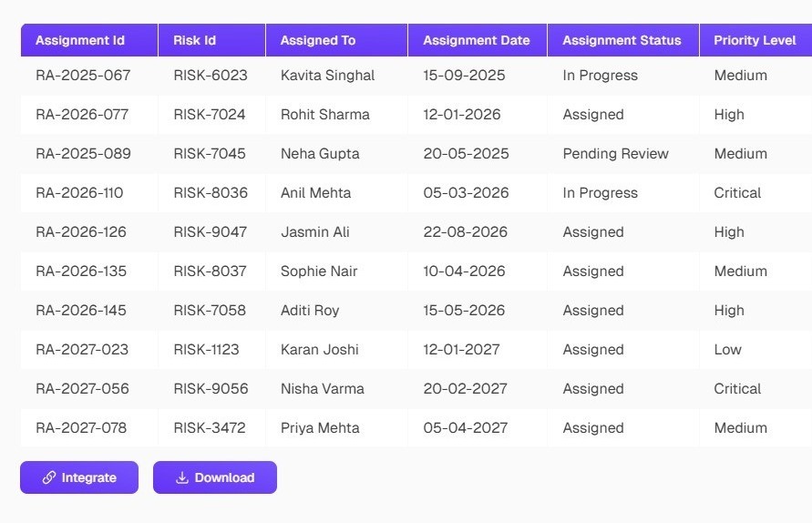Click the Integrate button label
The height and width of the screenshot is (523, 812).
(88, 477)
